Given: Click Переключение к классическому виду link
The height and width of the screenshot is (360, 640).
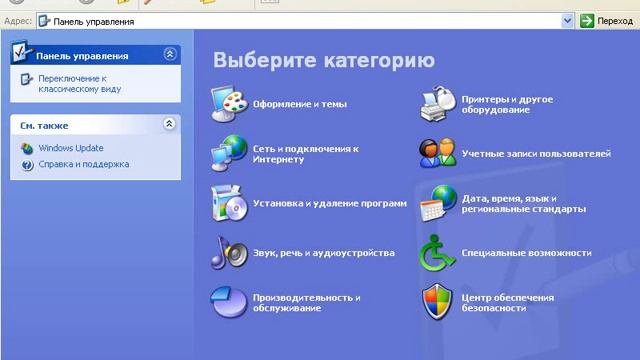Looking at the screenshot, I should 80,84.
